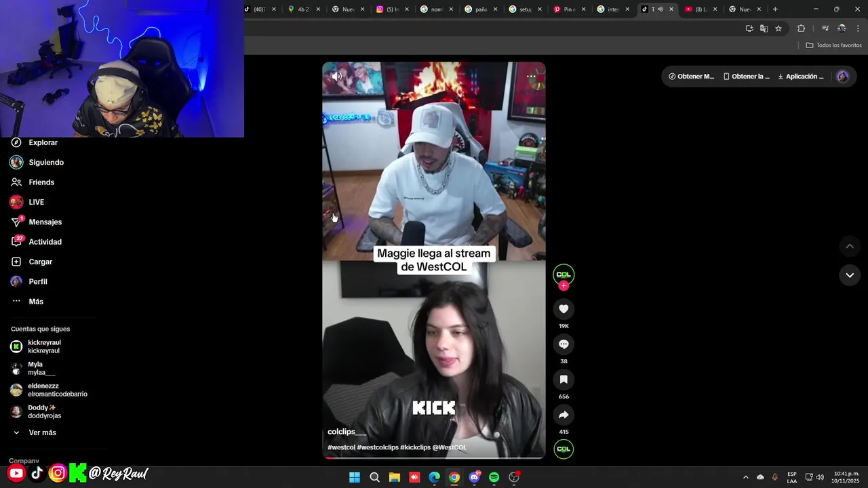868x488 pixels.
Task: Bookmark page with star icon
Action: pyautogui.click(x=778, y=28)
